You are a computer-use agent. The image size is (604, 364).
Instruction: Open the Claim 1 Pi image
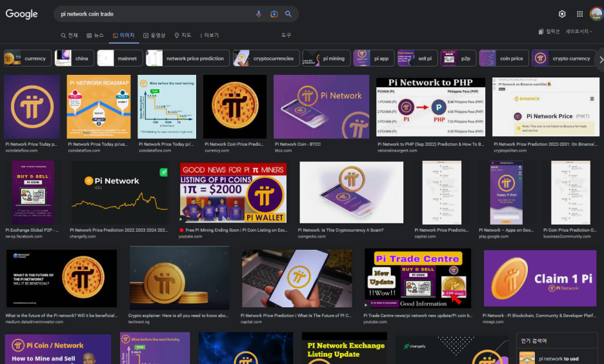pos(540,279)
